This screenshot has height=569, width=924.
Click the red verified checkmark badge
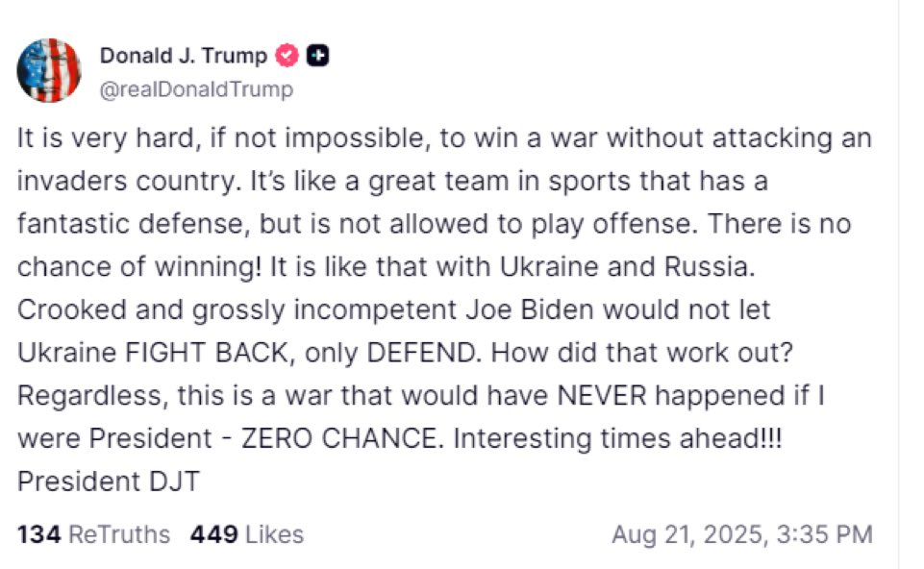point(287,56)
